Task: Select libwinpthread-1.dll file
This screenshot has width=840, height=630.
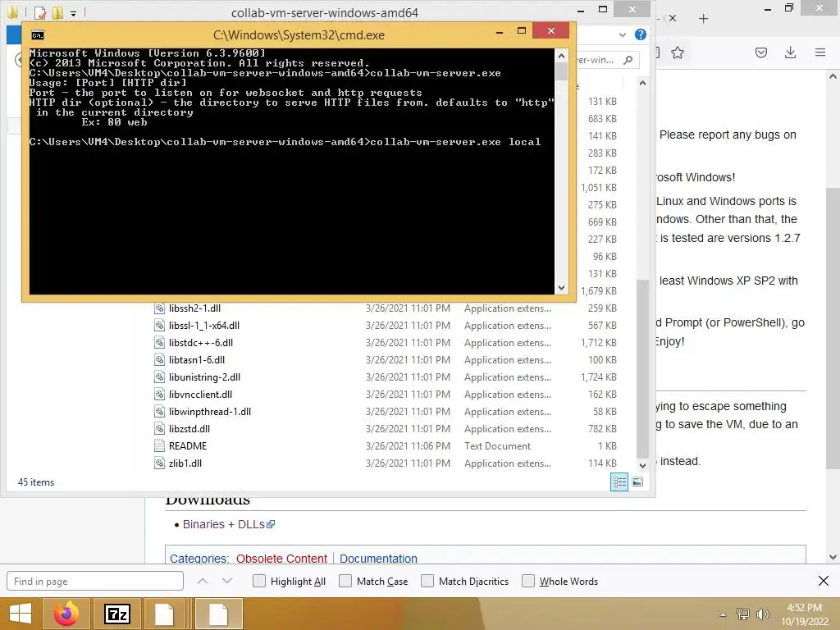Action: tap(209, 412)
